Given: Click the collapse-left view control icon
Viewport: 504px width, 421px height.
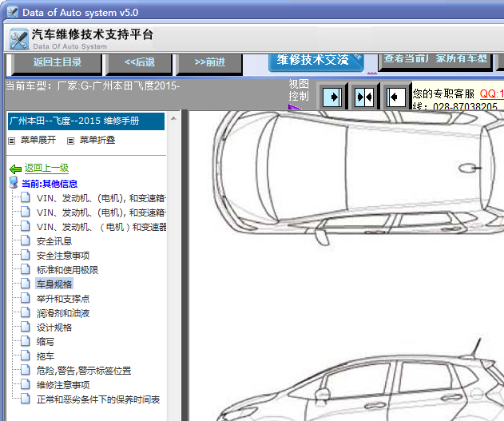Looking at the screenshot, I should pyautogui.click(x=395, y=97).
